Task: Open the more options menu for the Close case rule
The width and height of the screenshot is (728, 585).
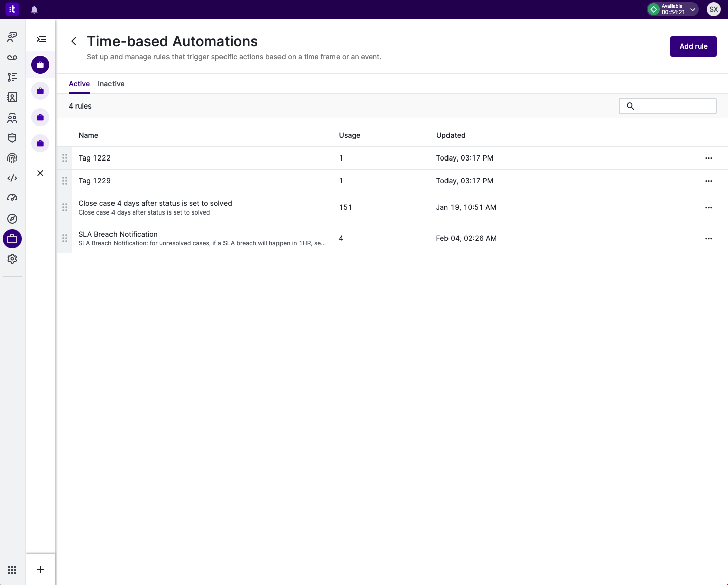Action: pyautogui.click(x=709, y=207)
